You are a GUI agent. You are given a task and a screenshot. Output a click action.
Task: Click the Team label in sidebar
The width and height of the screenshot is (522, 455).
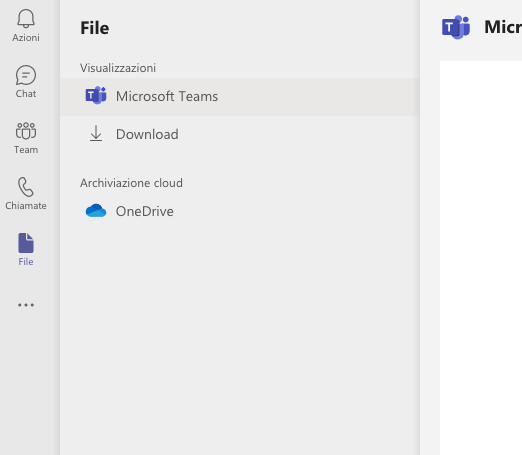coord(26,150)
